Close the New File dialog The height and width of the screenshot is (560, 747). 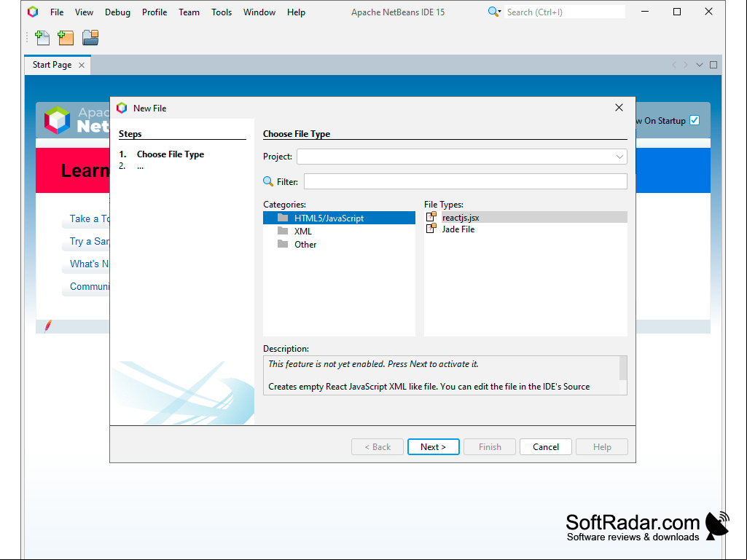point(619,108)
